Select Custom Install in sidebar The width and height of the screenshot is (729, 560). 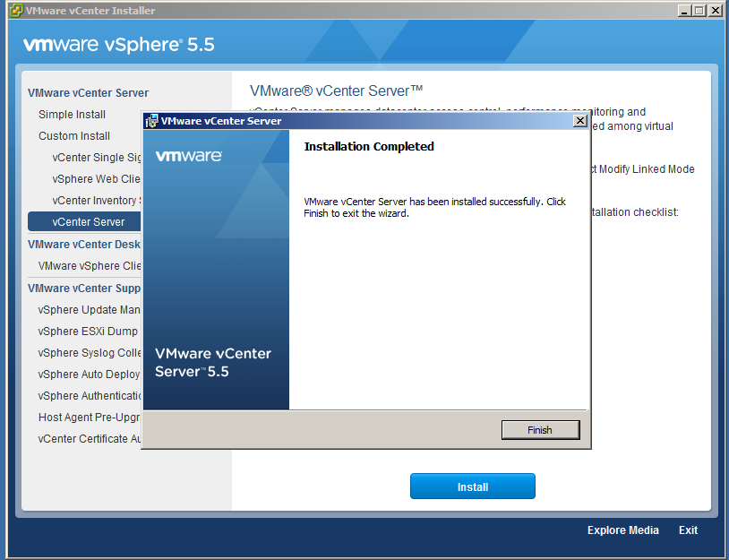tap(74, 136)
